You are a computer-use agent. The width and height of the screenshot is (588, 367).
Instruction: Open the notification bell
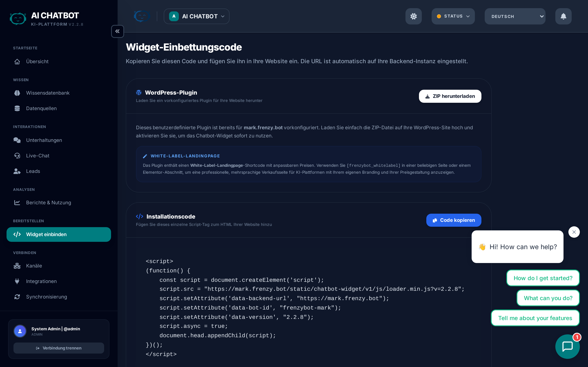tap(563, 16)
